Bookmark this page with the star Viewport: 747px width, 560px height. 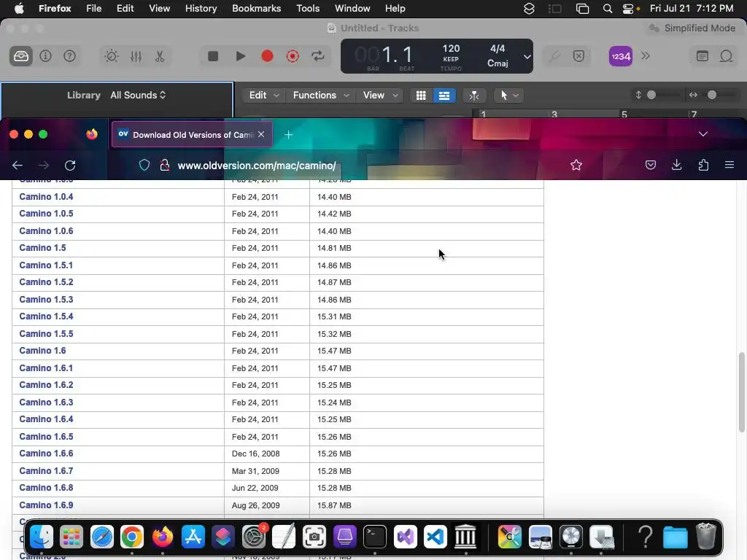pyautogui.click(x=576, y=166)
